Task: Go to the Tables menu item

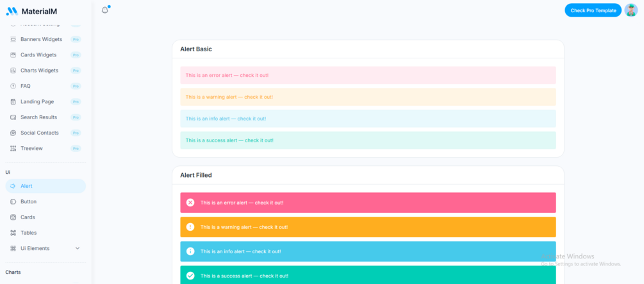Action: tap(28, 233)
